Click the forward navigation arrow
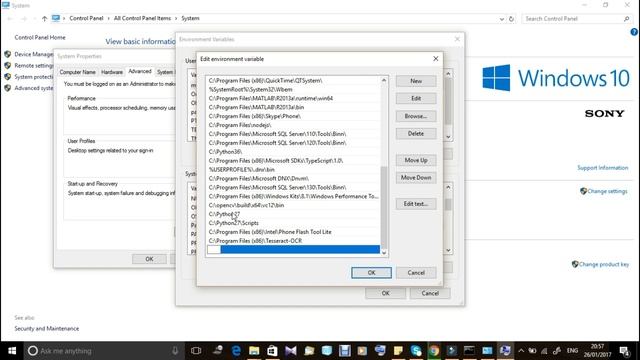 pyautogui.click(x=24, y=18)
